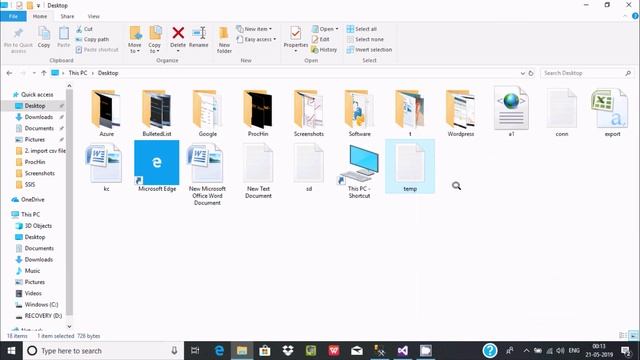Select the conn file

coord(562,112)
